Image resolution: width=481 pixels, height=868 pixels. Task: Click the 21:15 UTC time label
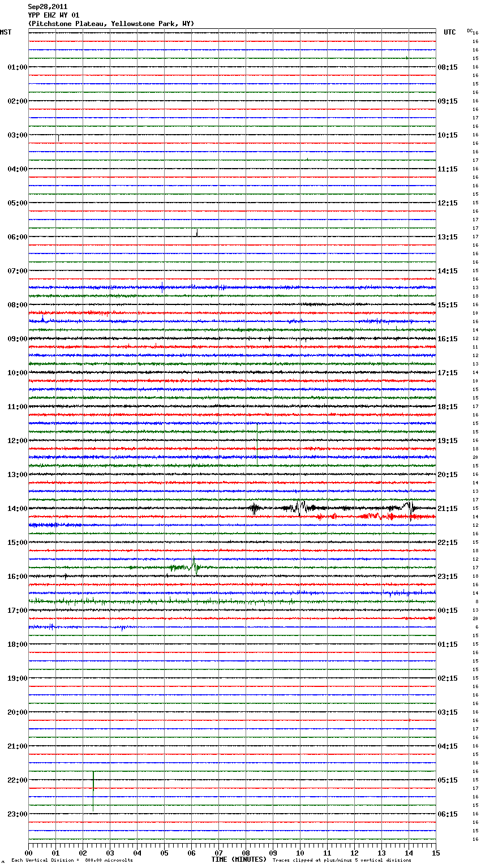(448, 509)
